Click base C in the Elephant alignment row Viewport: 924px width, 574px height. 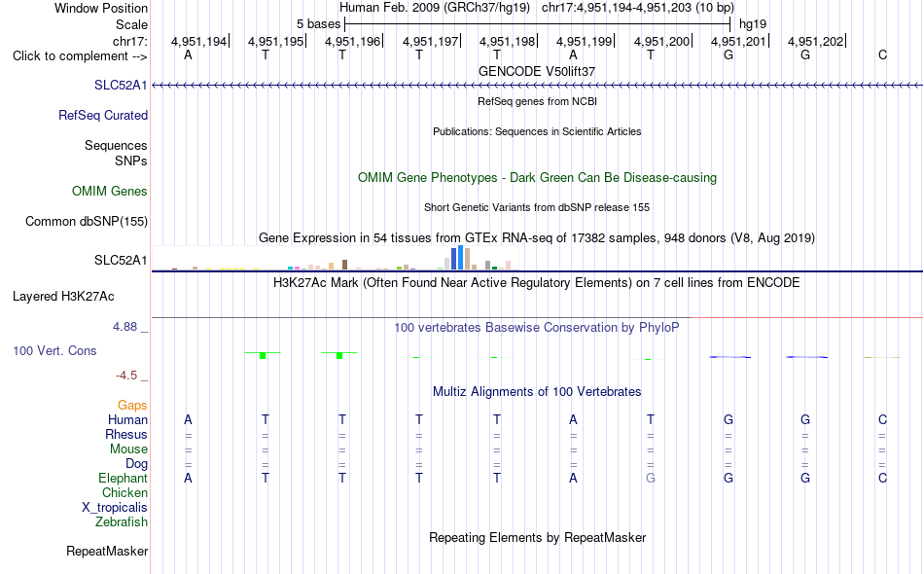point(882,478)
